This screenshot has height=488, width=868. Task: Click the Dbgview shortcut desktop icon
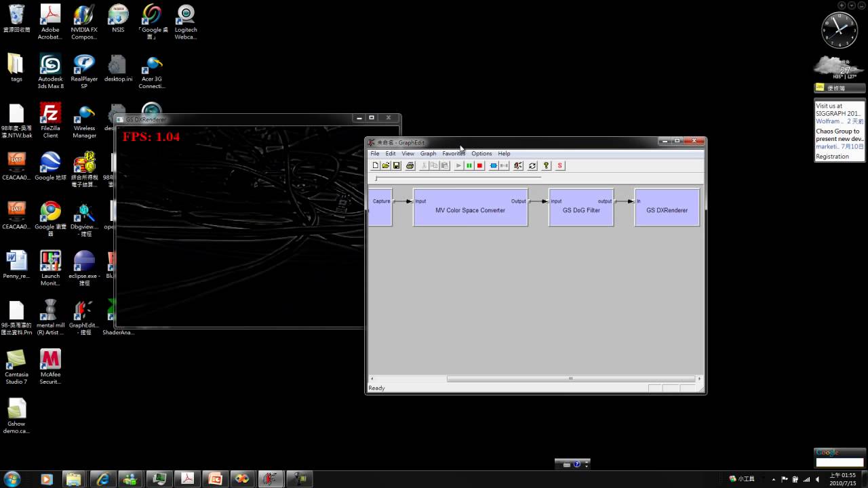click(x=84, y=219)
